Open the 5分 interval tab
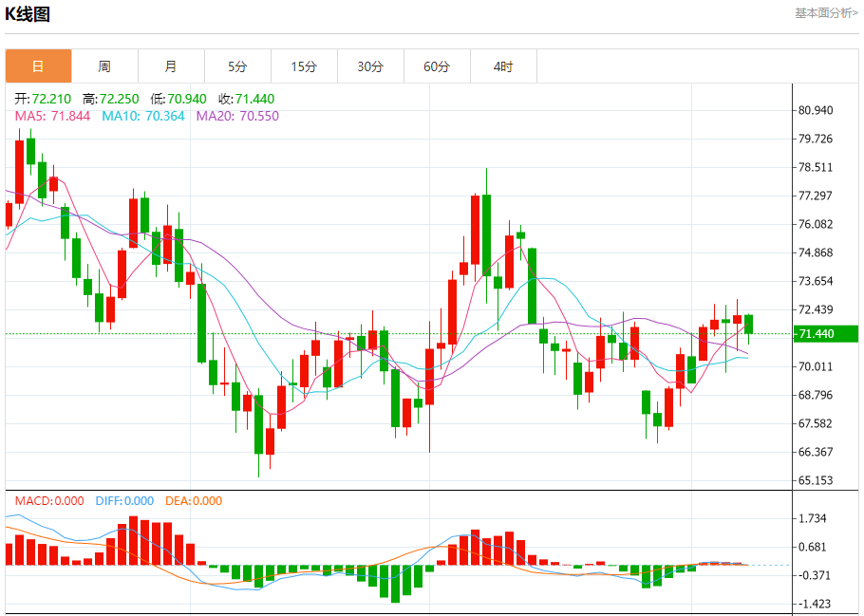This screenshot has width=864, height=616. coord(237,66)
